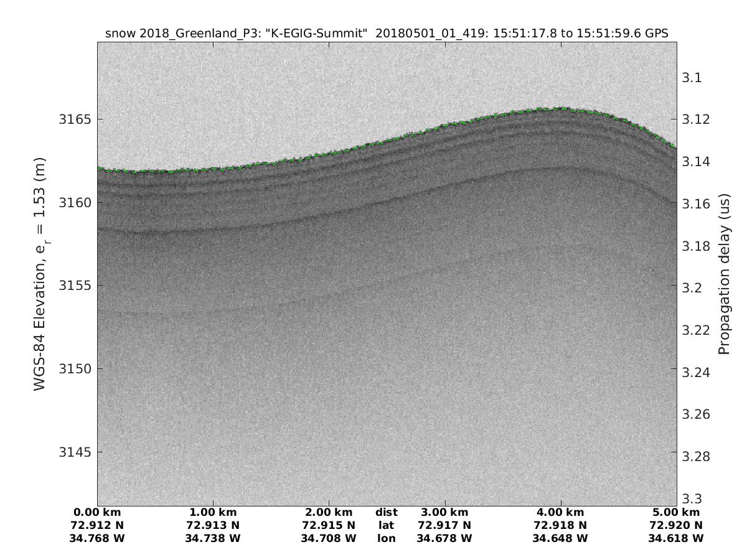Select the 3145 elevation tick label

click(75, 452)
